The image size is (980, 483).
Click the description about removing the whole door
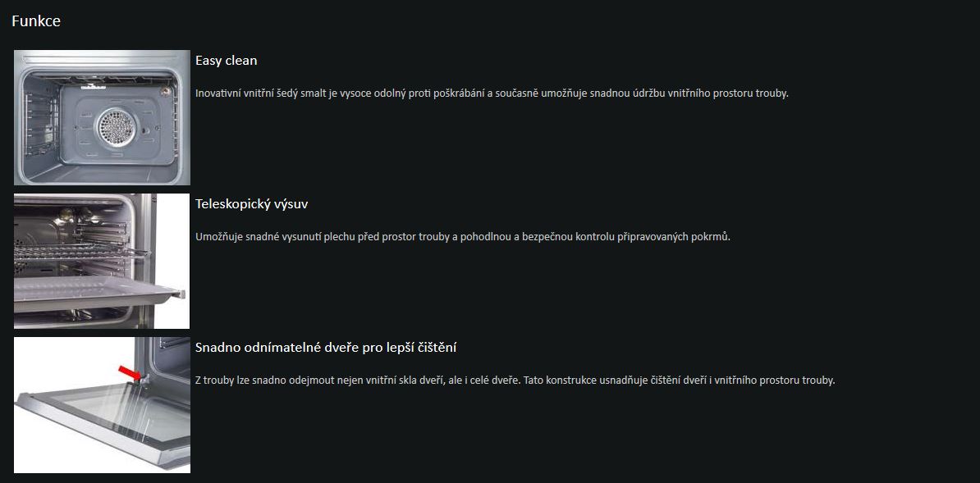click(x=515, y=380)
